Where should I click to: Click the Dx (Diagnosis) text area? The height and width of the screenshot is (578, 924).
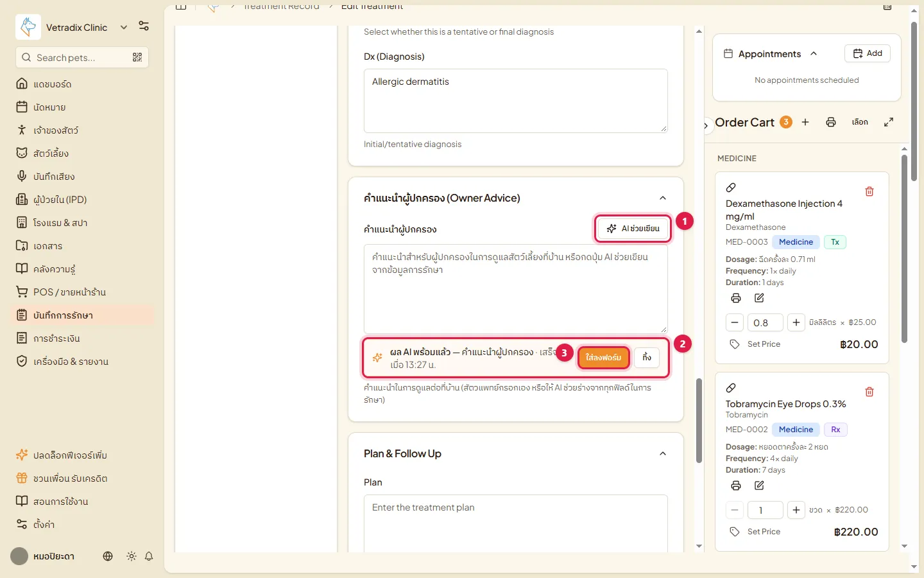516,101
